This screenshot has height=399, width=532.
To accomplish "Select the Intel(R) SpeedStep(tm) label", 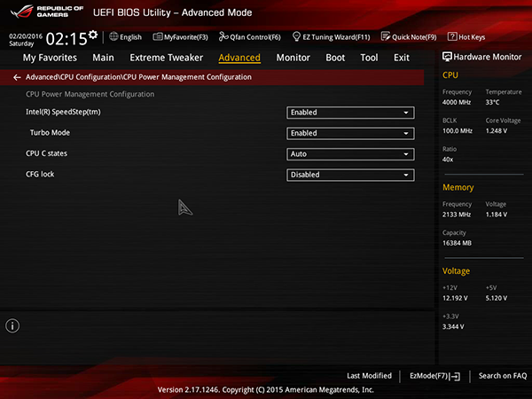I will click(x=63, y=112).
